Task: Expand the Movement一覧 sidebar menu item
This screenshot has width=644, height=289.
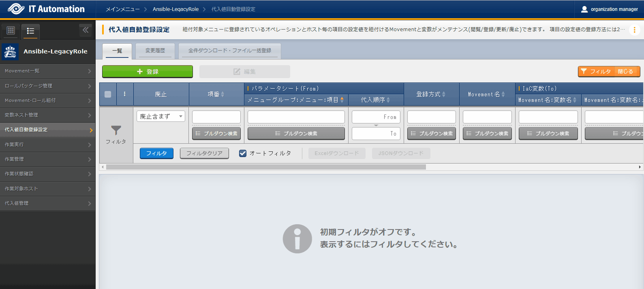Action: point(47,71)
